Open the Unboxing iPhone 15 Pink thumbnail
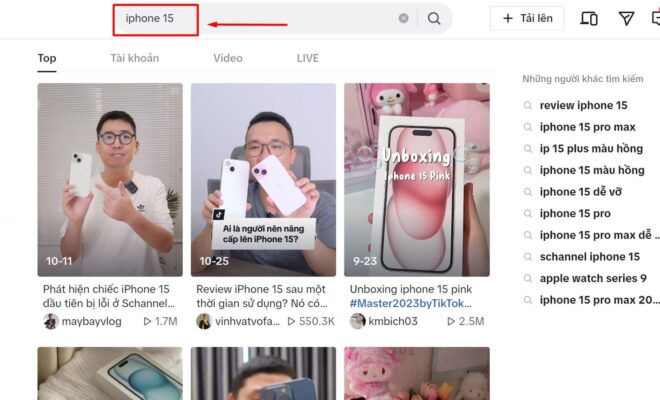The width and height of the screenshot is (660, 400). coord(417,180)
